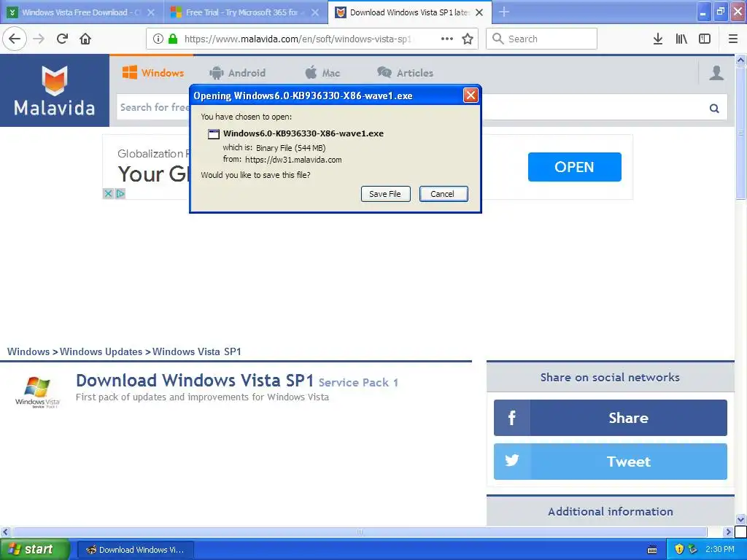
Task: Open the Articles section in Malavida nav
Action: [x=406, y=73]
